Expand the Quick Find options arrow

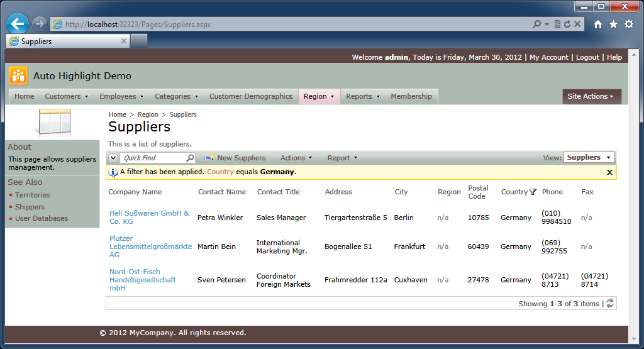click(113, 158)
